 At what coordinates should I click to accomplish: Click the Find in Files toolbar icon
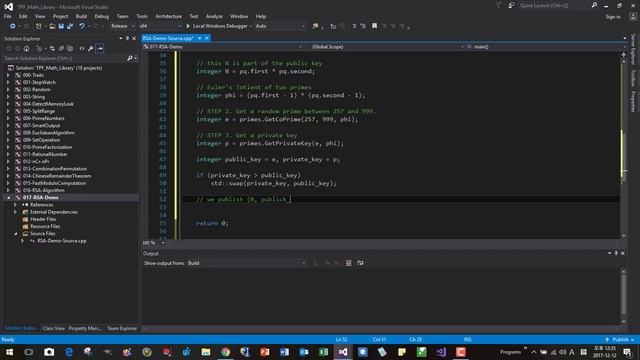click(x=315, y=26)
